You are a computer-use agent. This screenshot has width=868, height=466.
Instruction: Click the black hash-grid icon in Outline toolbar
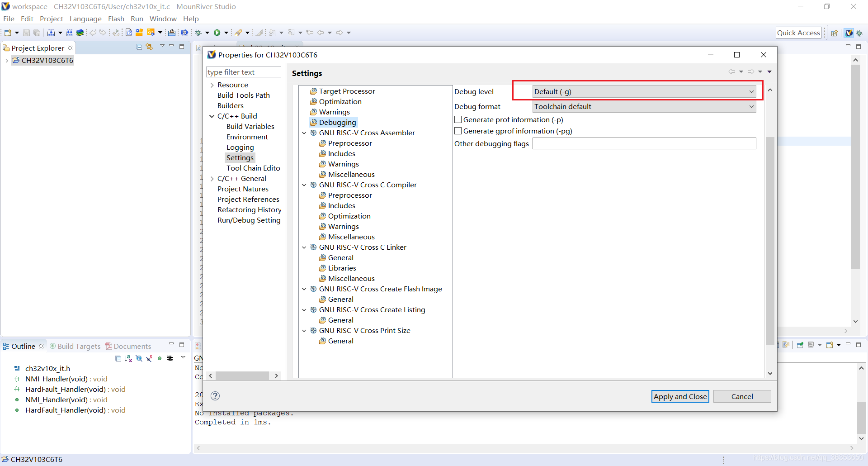coord(170,358)
